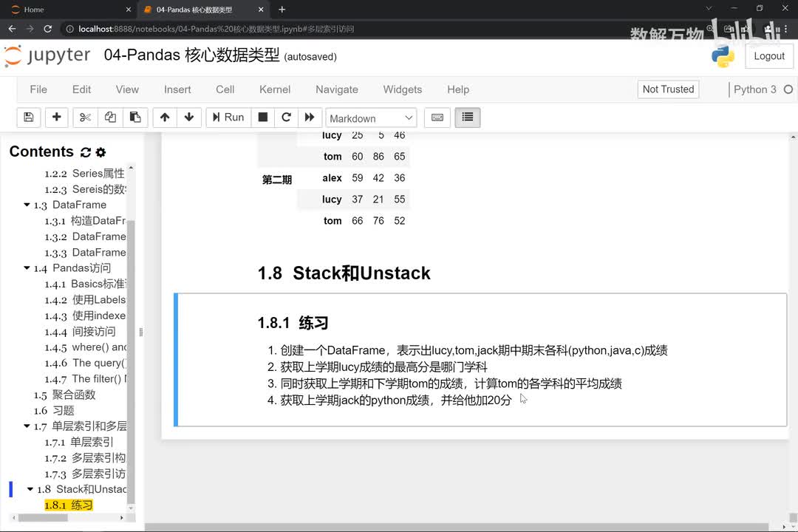Viewport: 798px width, 532px height.
Task: Open a new browser tab
Action: coord(282,10)
